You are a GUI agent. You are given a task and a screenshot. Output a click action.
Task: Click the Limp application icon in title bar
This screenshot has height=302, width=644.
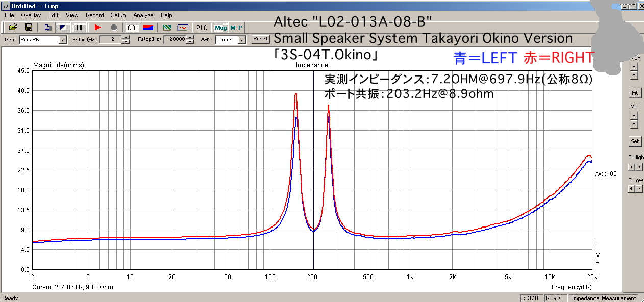pyautogui.click(x=6, y=6)
